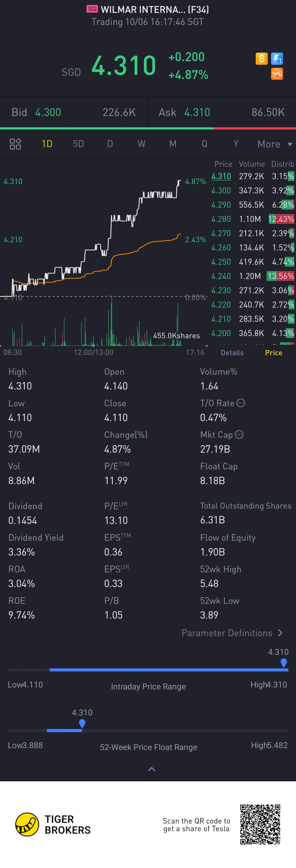This screenshot has height=868, width=296.
Task: Select the 4.260 price level row
Action: click(x=253, y=248)
